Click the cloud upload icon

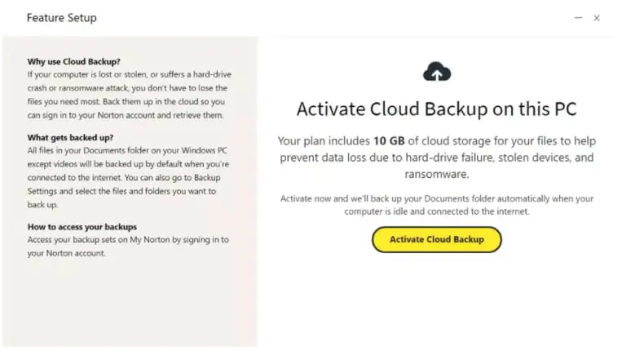437,73
